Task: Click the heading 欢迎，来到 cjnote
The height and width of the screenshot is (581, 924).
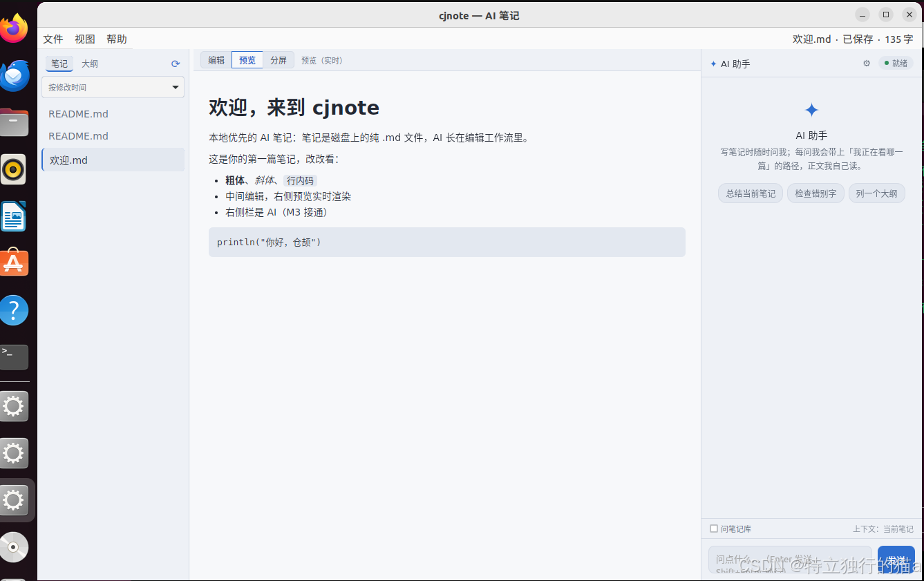Action: pyautogui.click(x=294, y=108)
